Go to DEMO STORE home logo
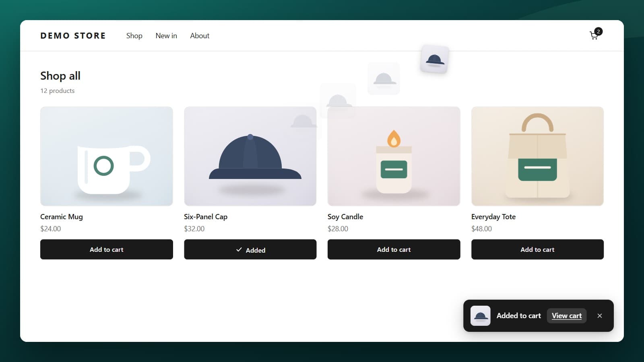Image resolution: width=644 pixels, height=362 pixels. 73,35
